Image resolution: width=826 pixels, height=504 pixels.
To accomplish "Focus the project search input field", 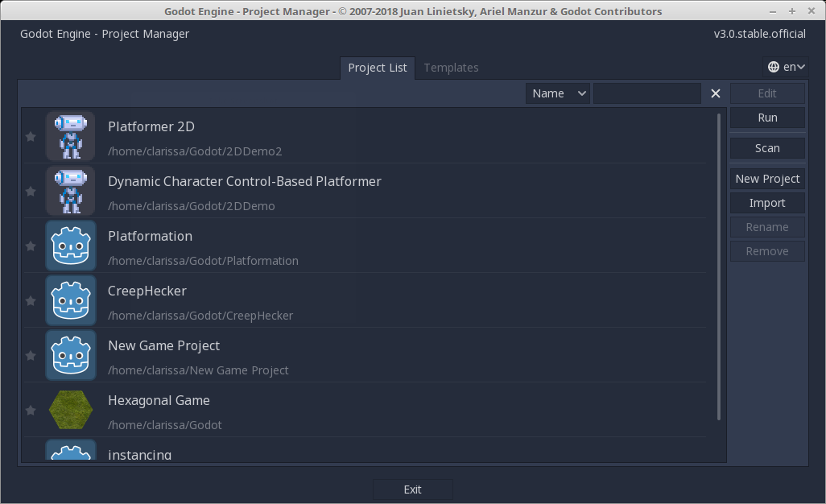I will click(x=647, y=93).
